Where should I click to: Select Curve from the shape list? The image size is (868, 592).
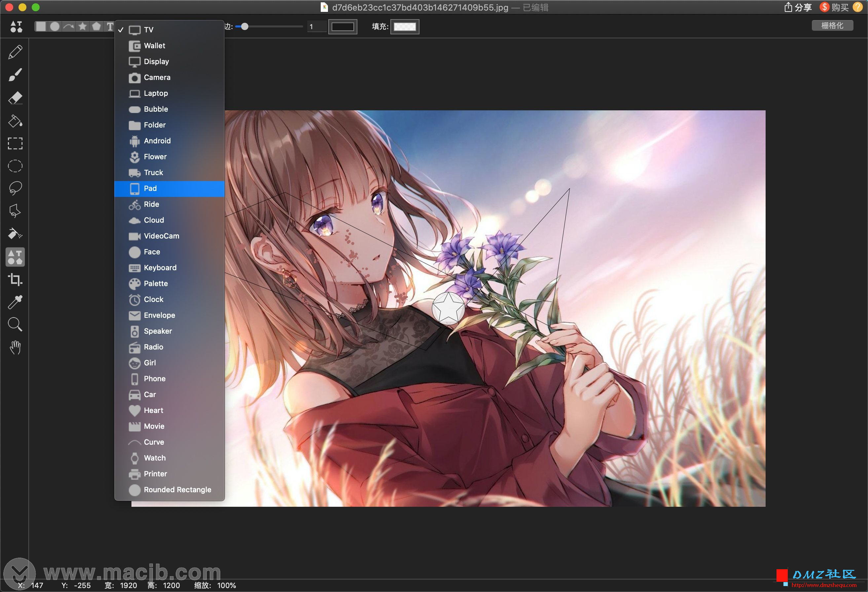pos(169,443)
